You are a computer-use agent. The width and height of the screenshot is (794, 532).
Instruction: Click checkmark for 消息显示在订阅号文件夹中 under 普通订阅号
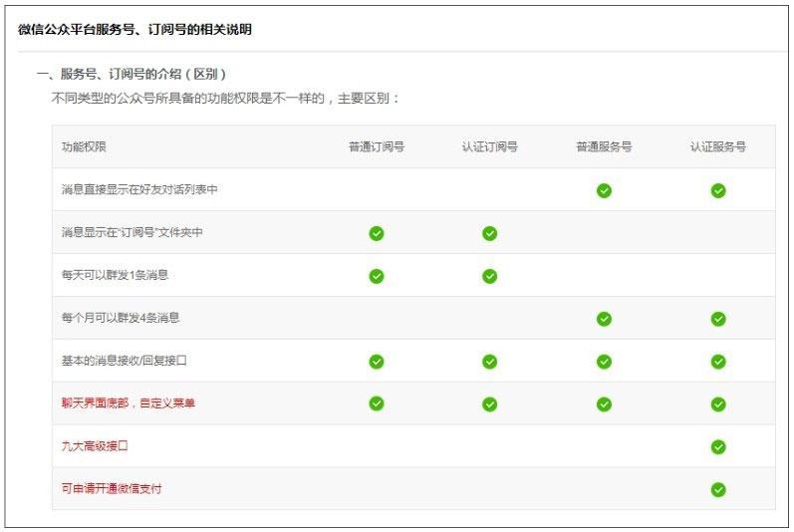pyautogui.click(x=377, y=233)
